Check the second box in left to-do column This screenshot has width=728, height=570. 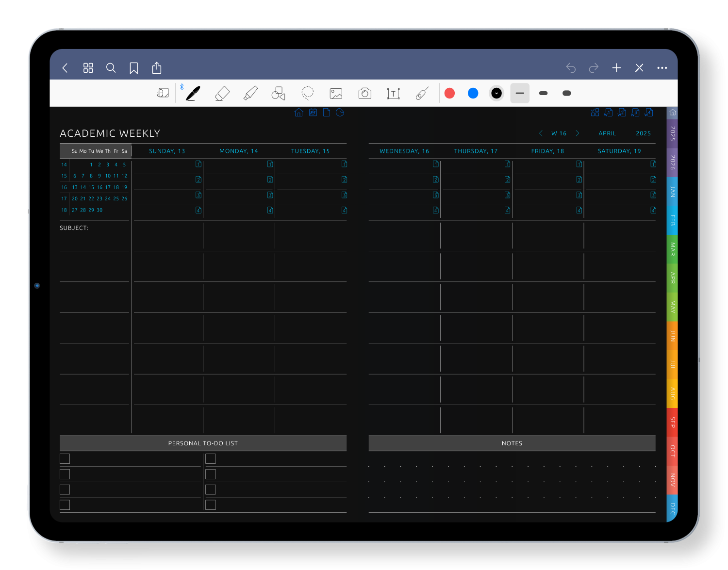[x=65, y=474]
